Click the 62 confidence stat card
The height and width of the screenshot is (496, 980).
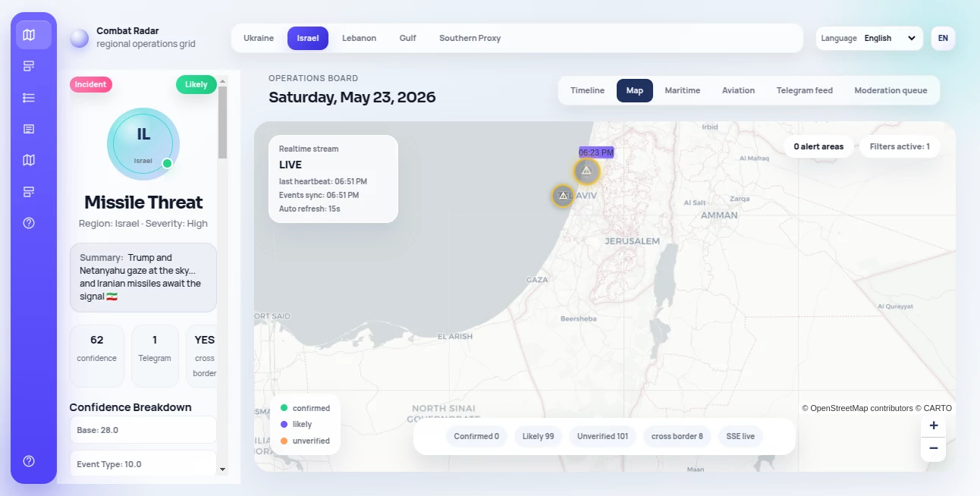(96, 356)
